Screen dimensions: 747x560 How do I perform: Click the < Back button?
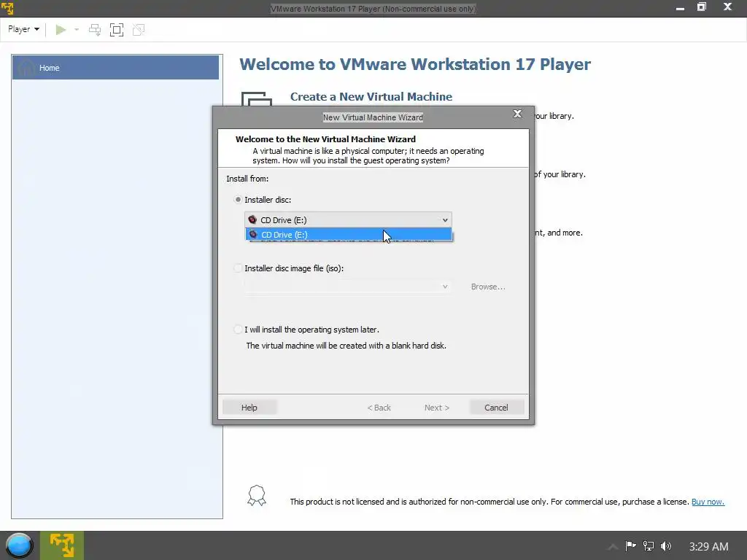pyautogui.click(x=379, y=408)
